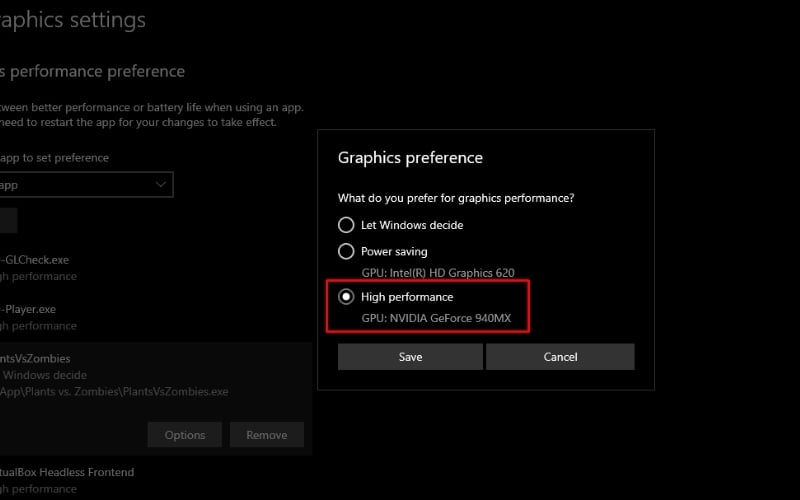This screenshot has height=500, width=800.
Task: Click the dropdown chevron arrow
Action: click(x=162, y=185)
